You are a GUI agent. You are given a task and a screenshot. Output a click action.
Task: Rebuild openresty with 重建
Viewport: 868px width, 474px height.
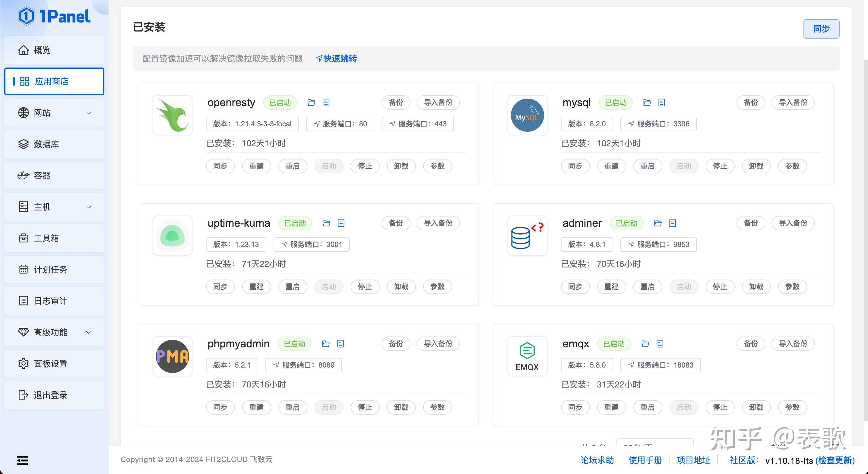coord(256,166)
